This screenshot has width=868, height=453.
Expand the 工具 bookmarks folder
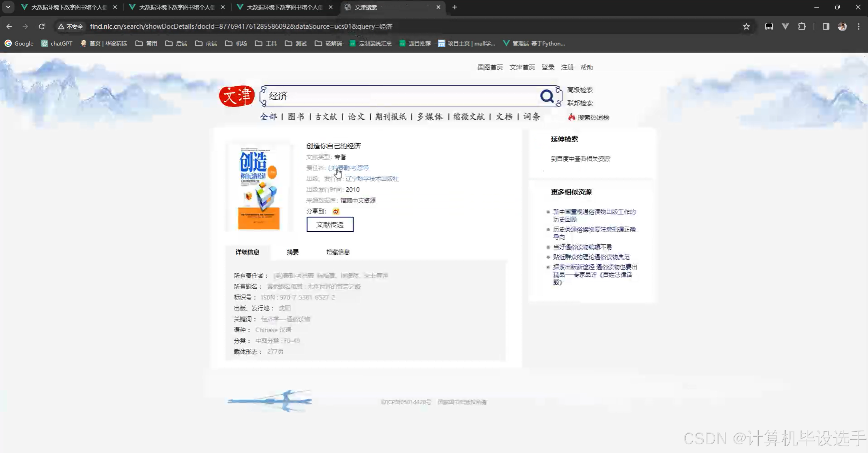tap(266, 43)
